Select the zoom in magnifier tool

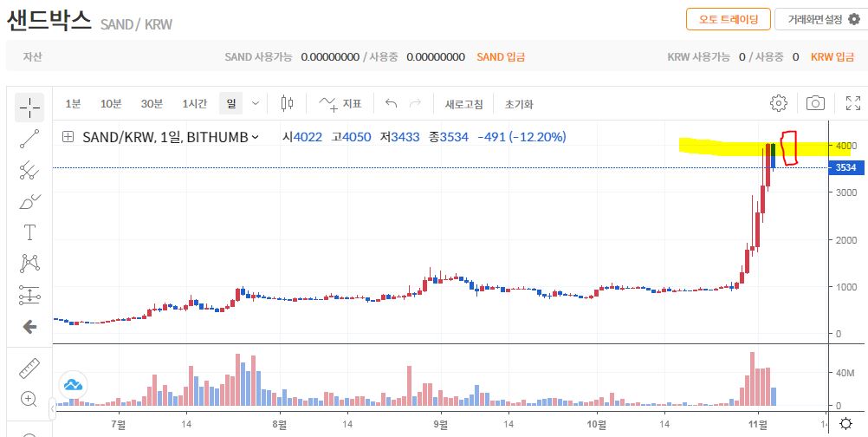click(29, 399)
